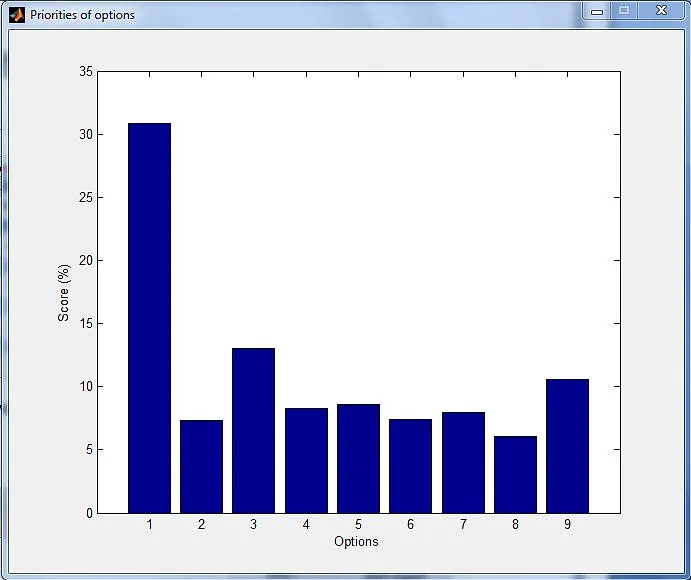Click x-axis tick label 6
Image resolution: width=691 pixels, height=580 pixels.
[410, 524]
